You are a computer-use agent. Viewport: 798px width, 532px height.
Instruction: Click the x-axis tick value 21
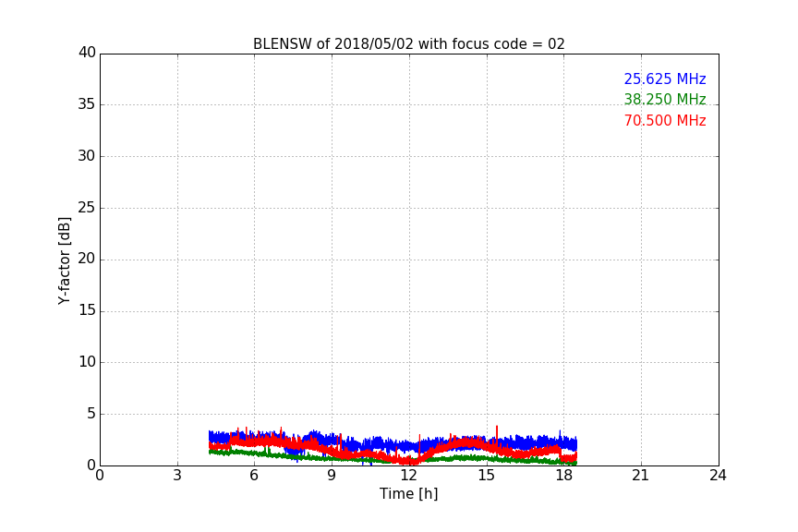click(641, 476)
